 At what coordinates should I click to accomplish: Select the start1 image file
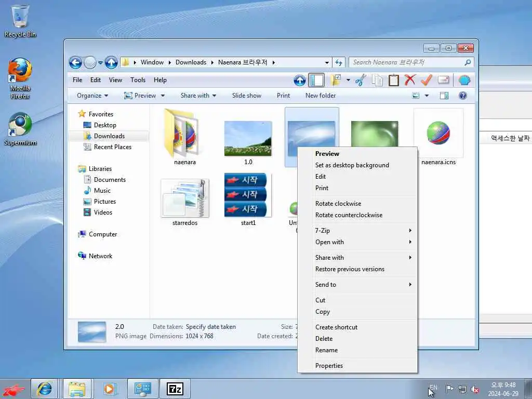(248, 199)
